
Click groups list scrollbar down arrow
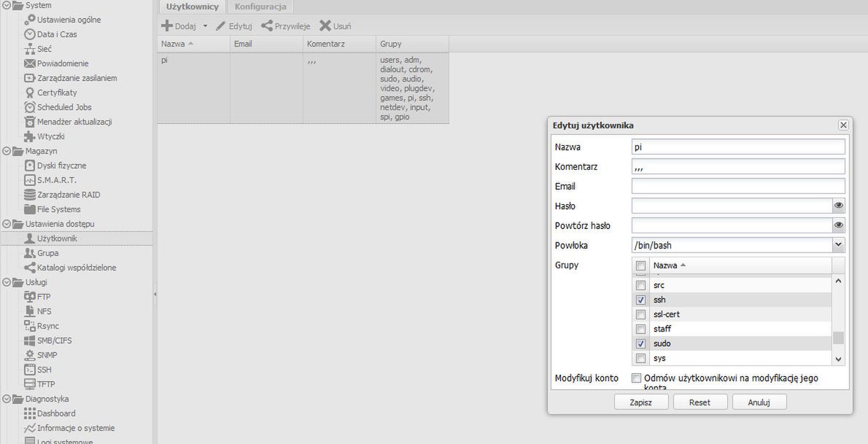(x=838, y=359)
